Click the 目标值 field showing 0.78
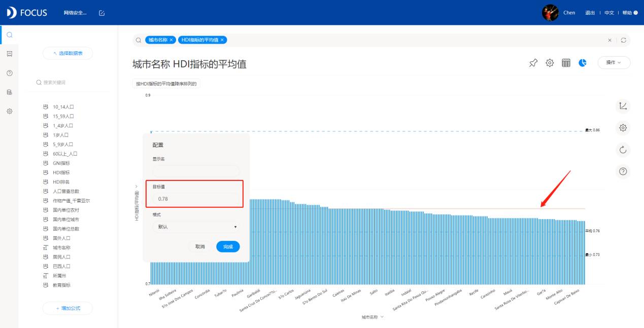The width and height of the screenshot is (644, 328). coord(196,199)
